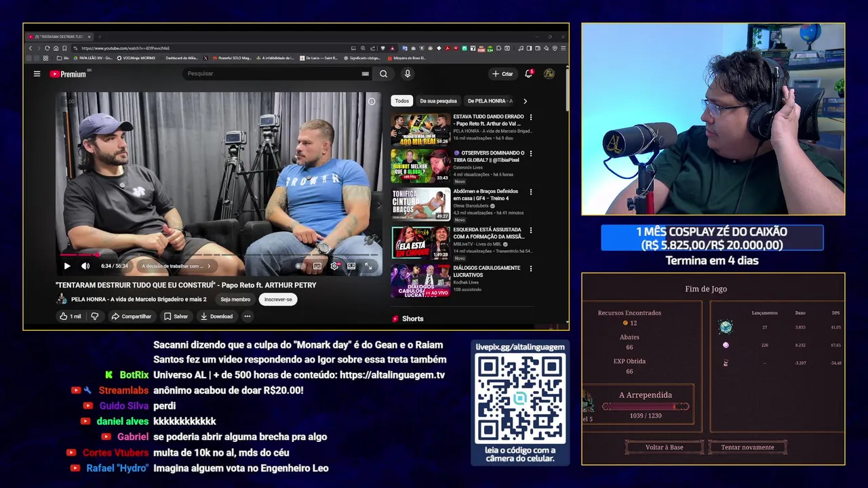
Task: Close the 'TENTARAM DESTRUIR' browser tab
Action: point(87,37)
